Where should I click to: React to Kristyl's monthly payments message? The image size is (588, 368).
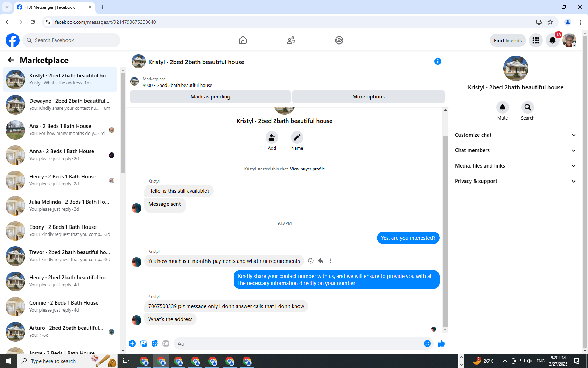tap(311, 261)
